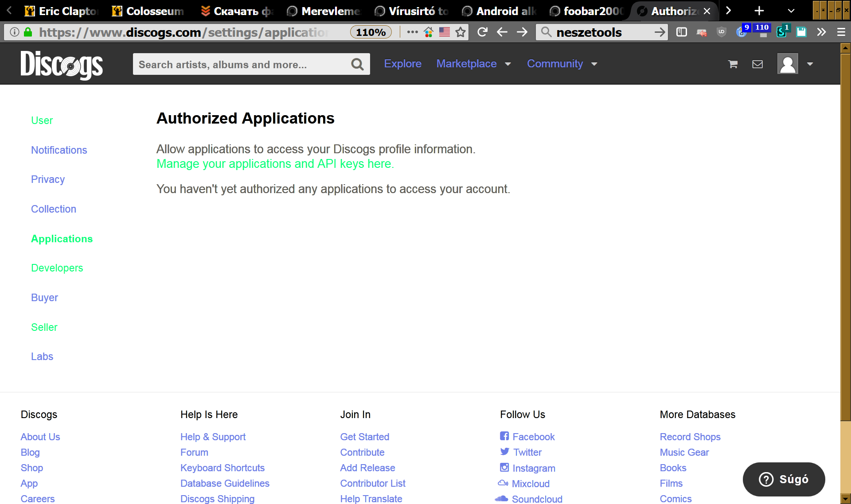Open Collection settings in sidebar
851x504 pixels.
point(54,209)
